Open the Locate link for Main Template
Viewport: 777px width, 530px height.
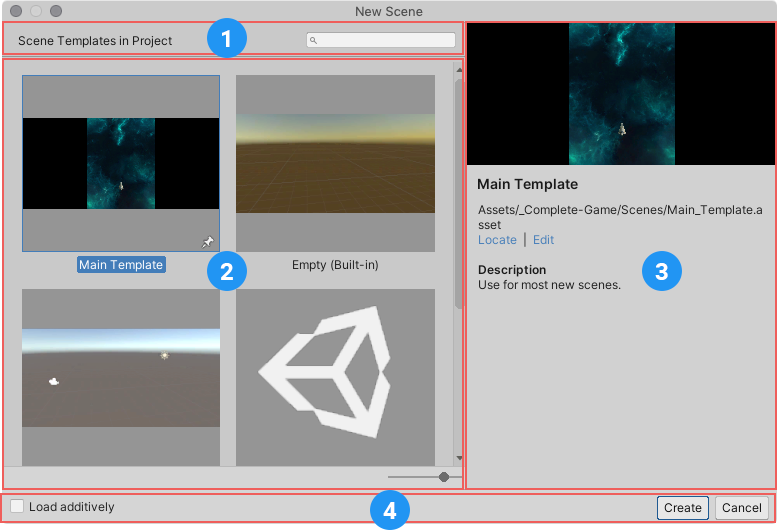click(497, 240)
